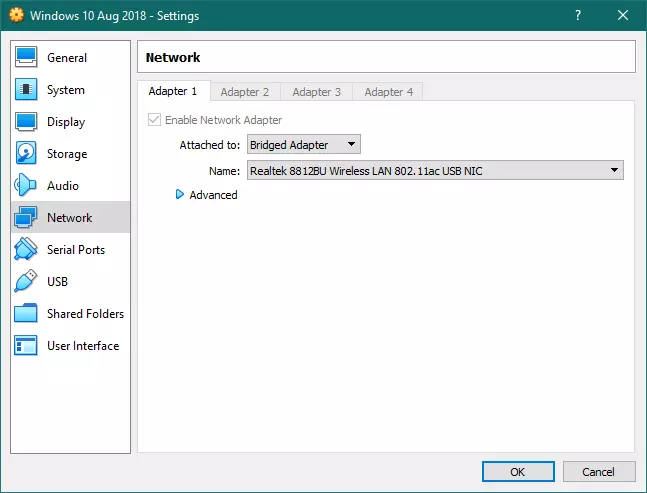Click the Shared Folders folder icon
Screen dimensions: 647x493
tap(27, 314)
